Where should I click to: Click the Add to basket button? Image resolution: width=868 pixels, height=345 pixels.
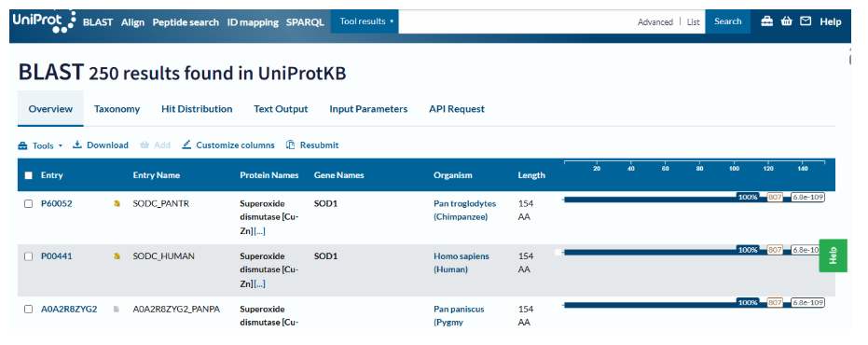[x=155, y=145]
